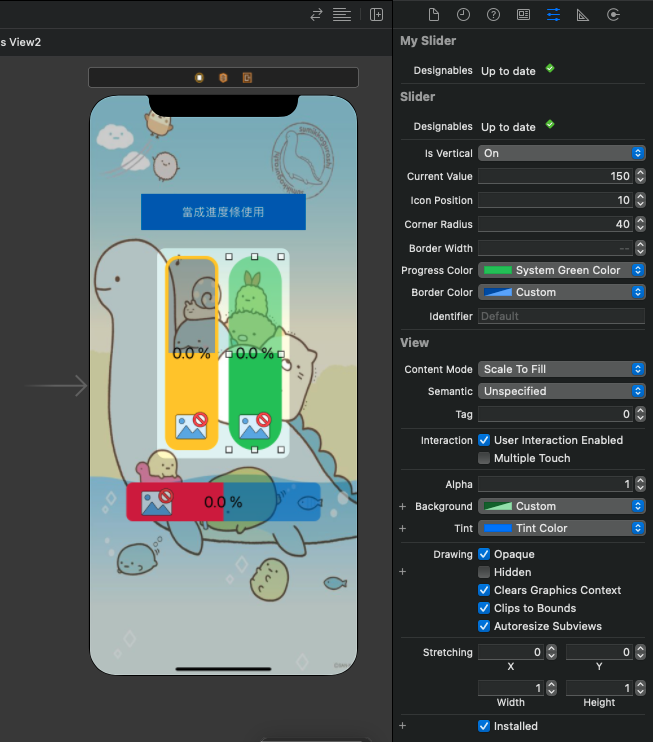Open the Attributes inspector tab
The image size is (653, 742).
[x=553, y=15]
